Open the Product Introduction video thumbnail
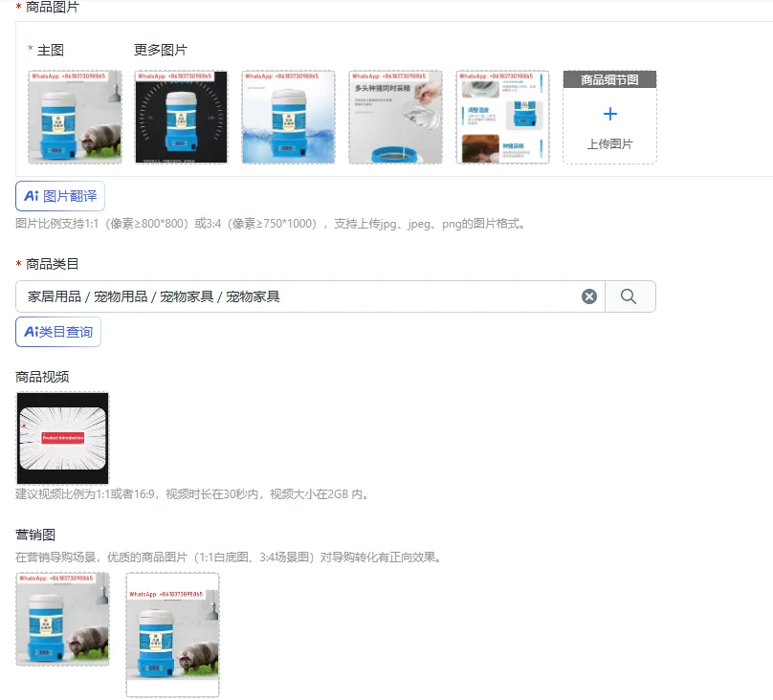Screen dimensions: 773x700 62,438
